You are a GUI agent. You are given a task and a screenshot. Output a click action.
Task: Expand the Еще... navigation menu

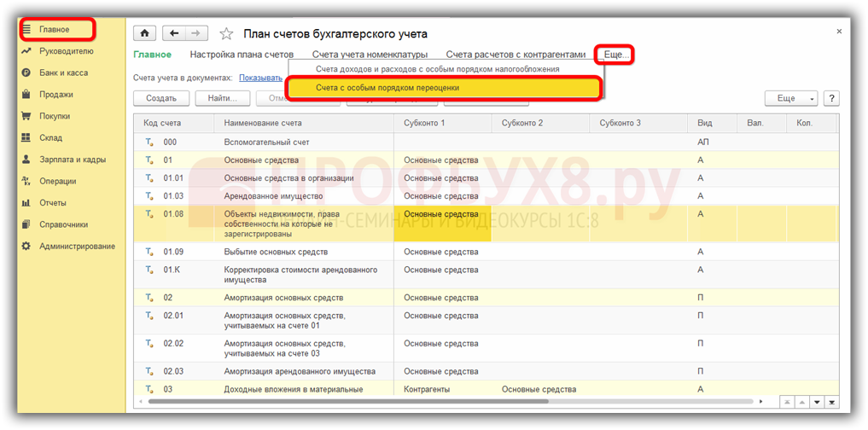(615, 55)
